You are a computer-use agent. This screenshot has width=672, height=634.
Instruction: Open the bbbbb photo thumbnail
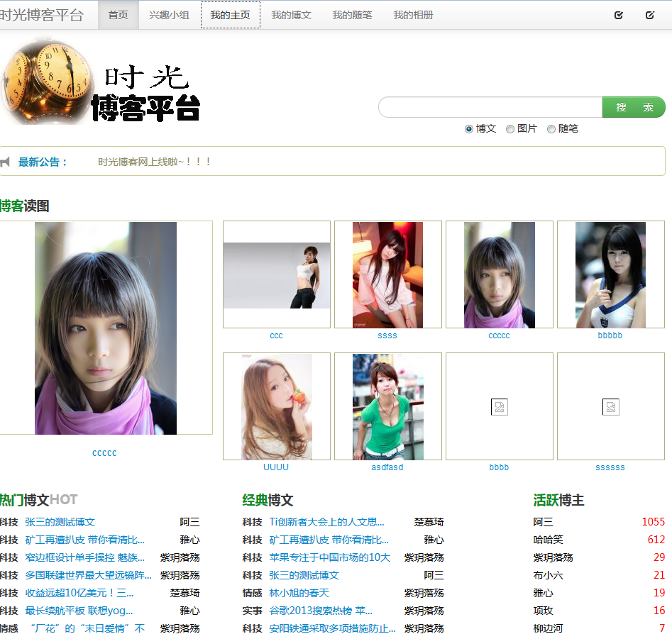611,274
